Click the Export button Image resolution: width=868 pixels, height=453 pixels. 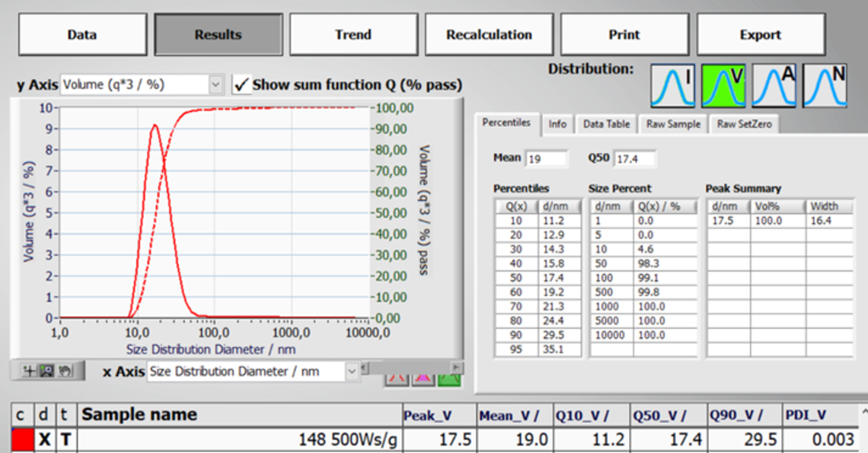click(x=760, y=34)
